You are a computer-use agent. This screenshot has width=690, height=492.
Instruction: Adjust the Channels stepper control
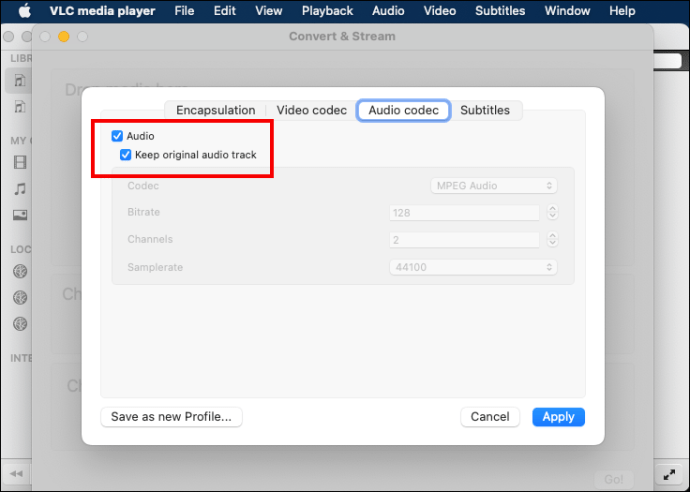pyautogui.click(x=552, y=240)
